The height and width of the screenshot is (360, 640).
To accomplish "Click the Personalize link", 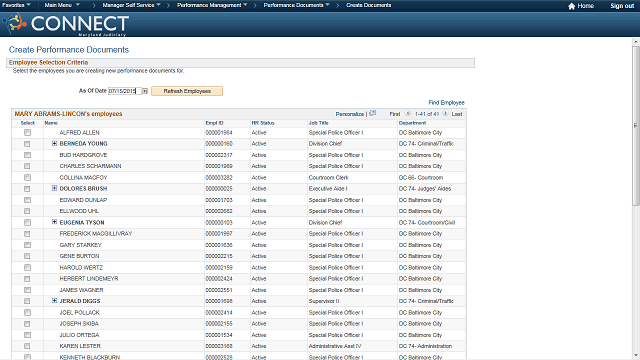I will (x=349, y=114).
